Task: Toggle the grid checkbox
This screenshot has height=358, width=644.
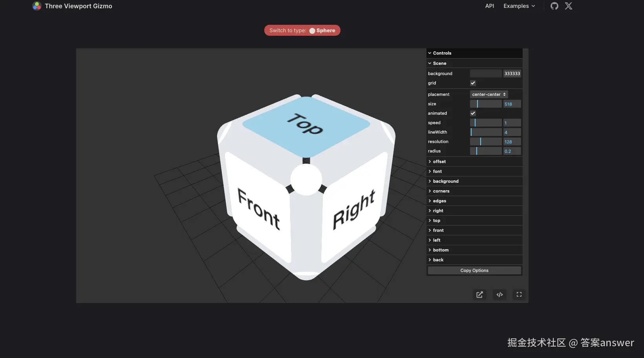Action: coord(473,83)
